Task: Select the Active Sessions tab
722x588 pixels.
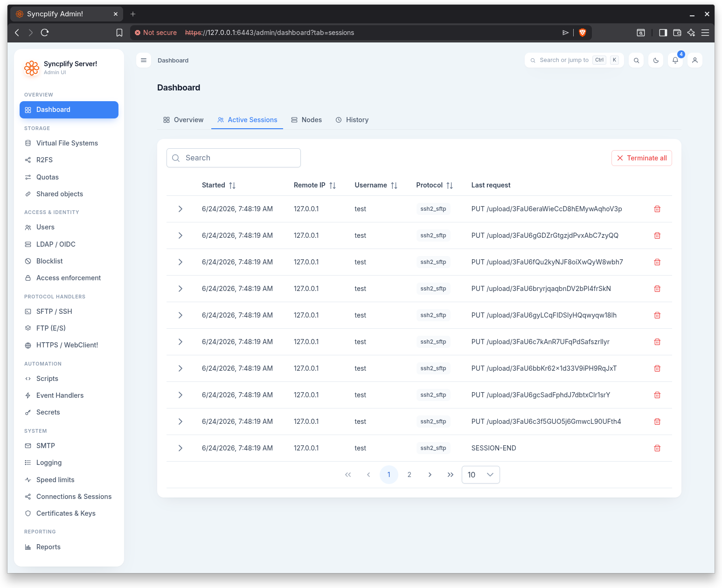Action: click(x=247, y=120)
